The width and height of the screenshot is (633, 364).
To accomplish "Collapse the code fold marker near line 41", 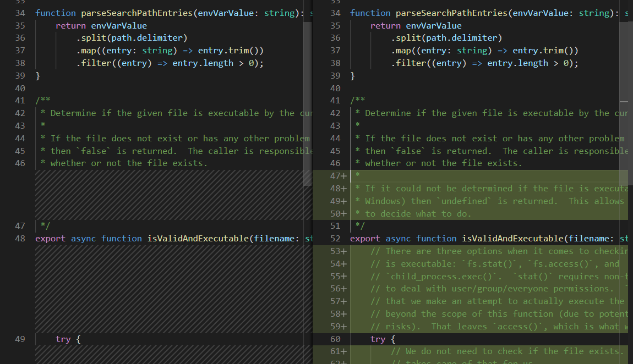I will 29,100.
